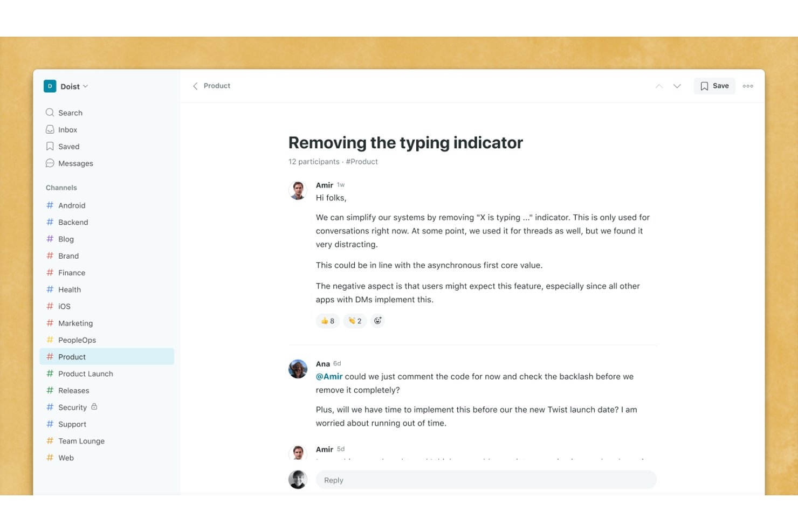The image size is (798, 532).
Task: Click the clapping reaction with 2
Action: [x=355, y=321]
